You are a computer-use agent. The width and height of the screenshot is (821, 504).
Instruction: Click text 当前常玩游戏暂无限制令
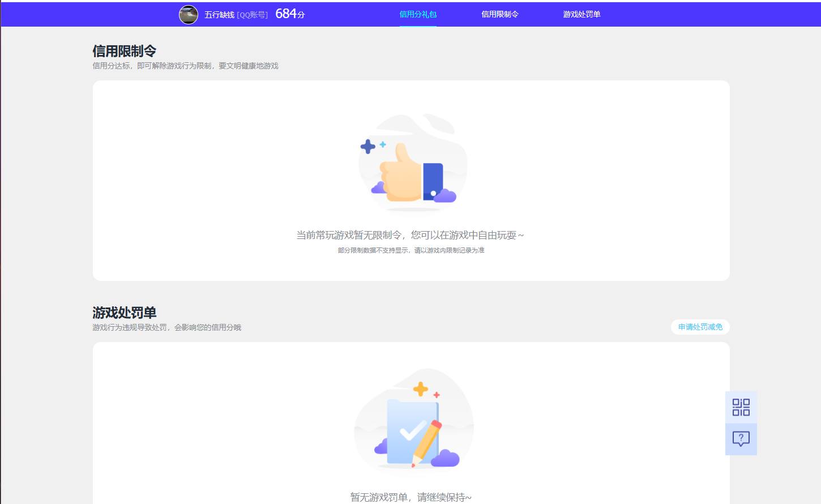point(349,235)
